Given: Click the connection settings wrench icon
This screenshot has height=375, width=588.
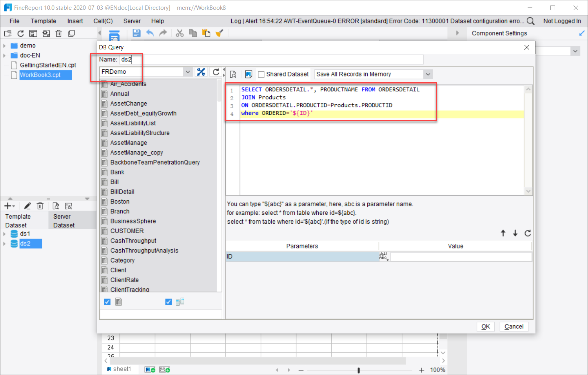Looking at the screenshot, I should click(201, 72).
